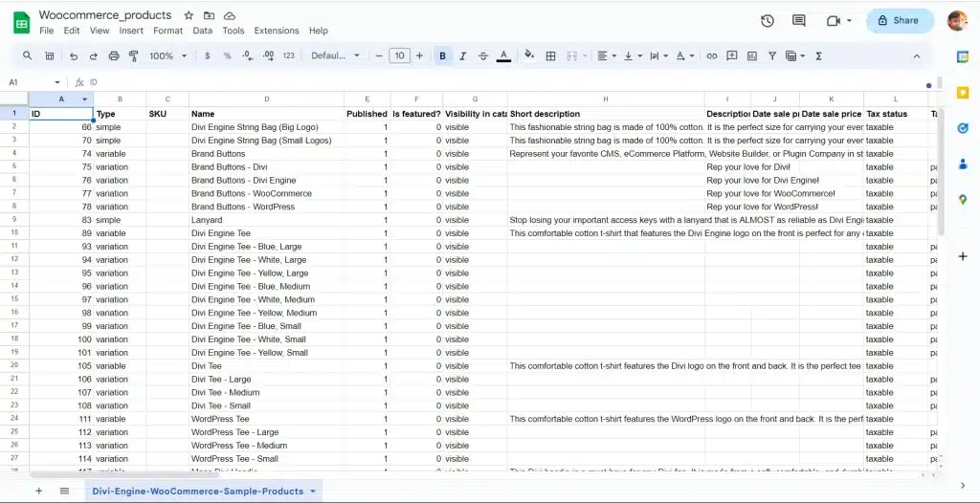The height and width of the screenshot is (503, 980).
Task: Move document using the folder icon
Action: click(x=209, y=15)
